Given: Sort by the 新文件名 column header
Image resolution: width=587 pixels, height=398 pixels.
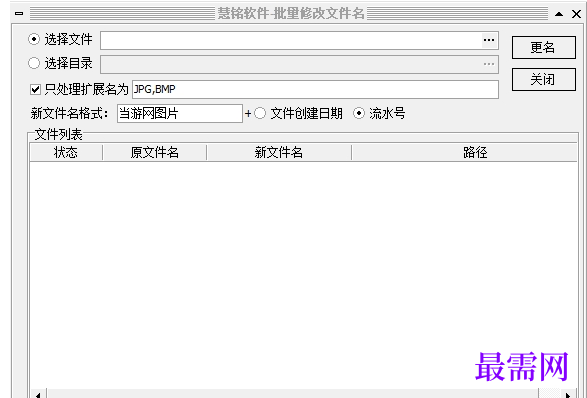Looking at the screenshot, I should click(279, 152).
